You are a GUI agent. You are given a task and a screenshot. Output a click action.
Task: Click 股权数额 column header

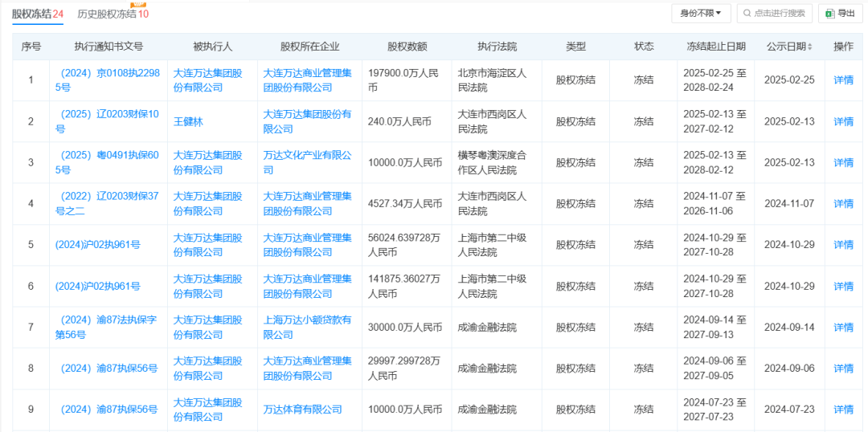pyautogui.click(x=407, y=47)
